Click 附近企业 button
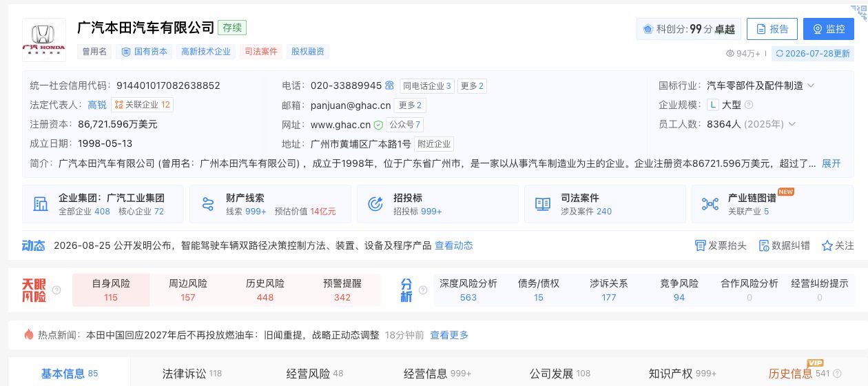The width and height of the screenshot is (868, 386). (434, 144)
